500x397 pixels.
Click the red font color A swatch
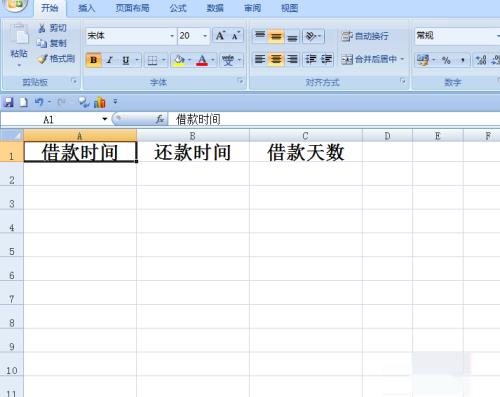[x=202, y=60]
